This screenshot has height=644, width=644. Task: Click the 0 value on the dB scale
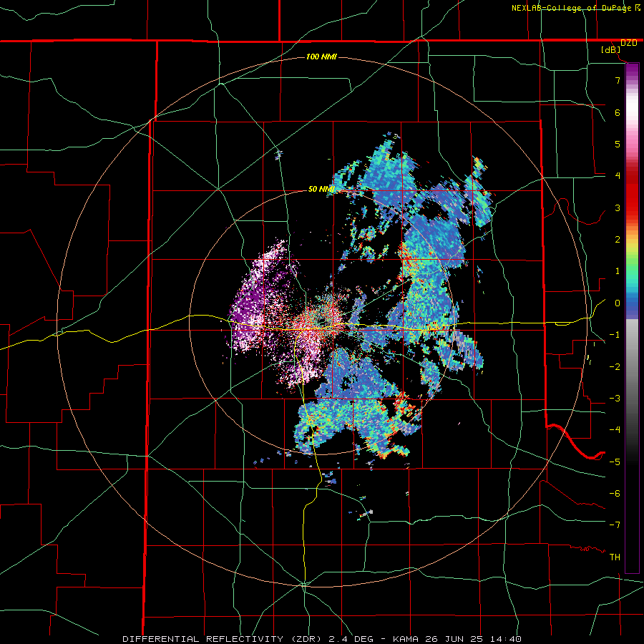pyautogui.click(x=618, y=303)
